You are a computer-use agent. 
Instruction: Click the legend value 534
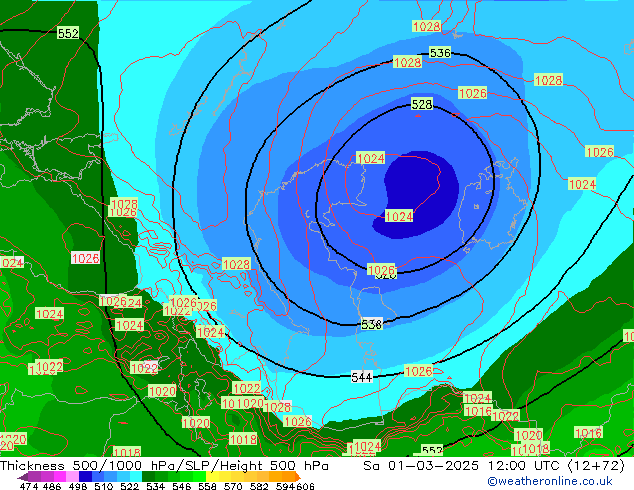(x=155, y=486)
